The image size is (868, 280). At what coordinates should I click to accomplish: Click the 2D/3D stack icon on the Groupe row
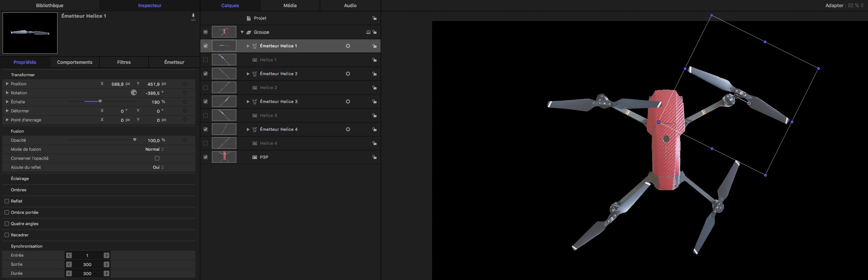point(368,32)
